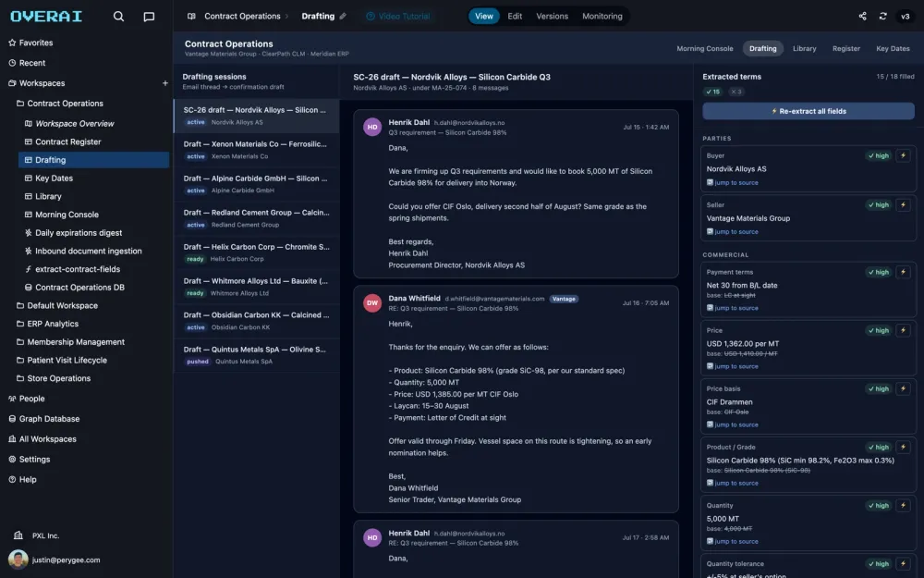Select Quintus Metals SpA pushed draft
Image resolution: width=924 pixels, height=578 pixels.
pos(256,355)
